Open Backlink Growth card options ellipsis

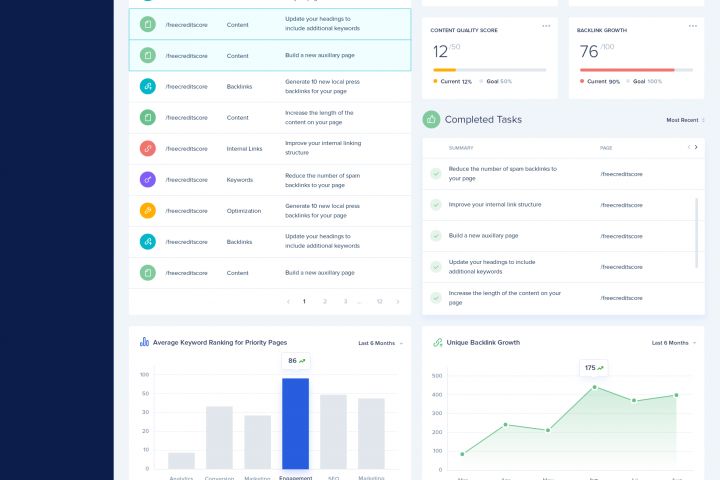692,26
